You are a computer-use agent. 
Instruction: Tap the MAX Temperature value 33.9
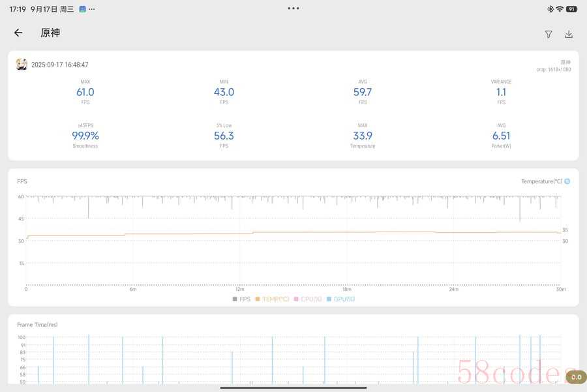click(x=363, y=136)
